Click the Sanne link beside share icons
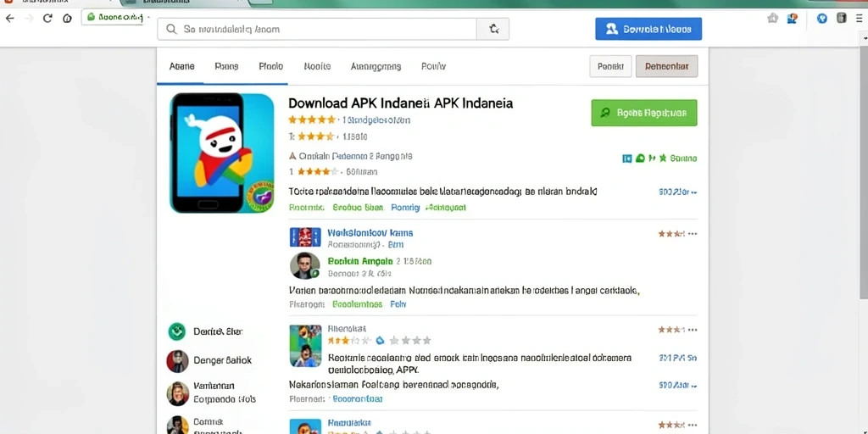The height and width of the screenshot is (434, 868). point(684,159)
